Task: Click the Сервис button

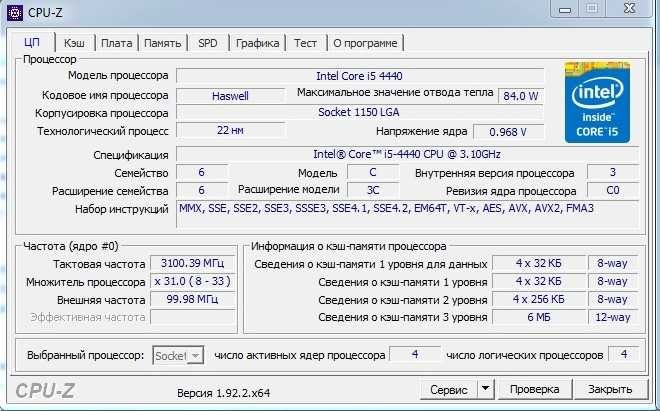Action: click(449, 390)
